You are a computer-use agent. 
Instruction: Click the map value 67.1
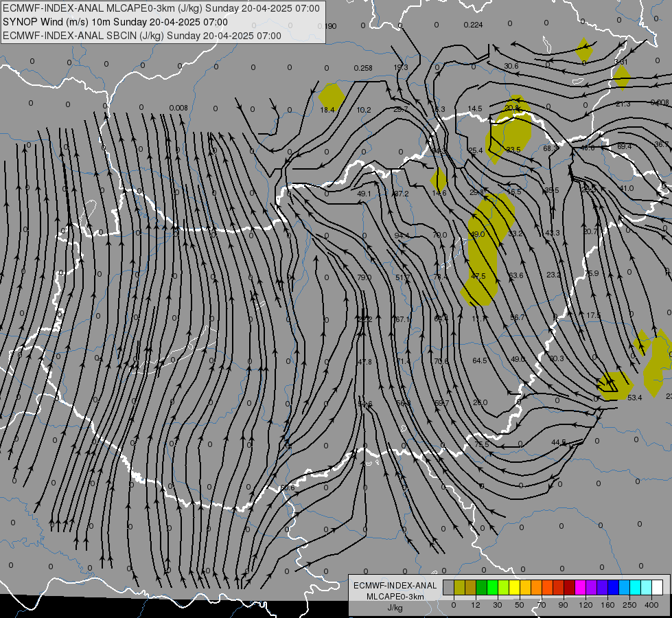click(402, 319)
